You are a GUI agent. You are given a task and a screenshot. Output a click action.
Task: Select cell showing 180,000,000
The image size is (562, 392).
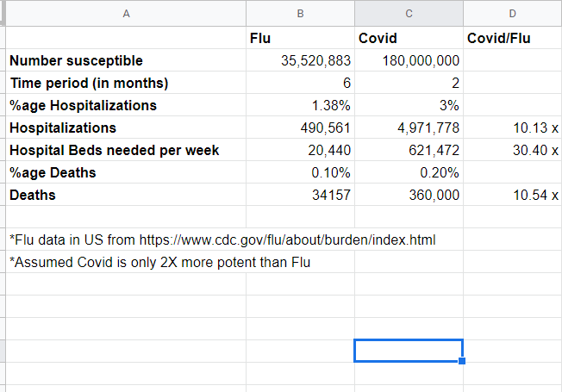(409, 60)
